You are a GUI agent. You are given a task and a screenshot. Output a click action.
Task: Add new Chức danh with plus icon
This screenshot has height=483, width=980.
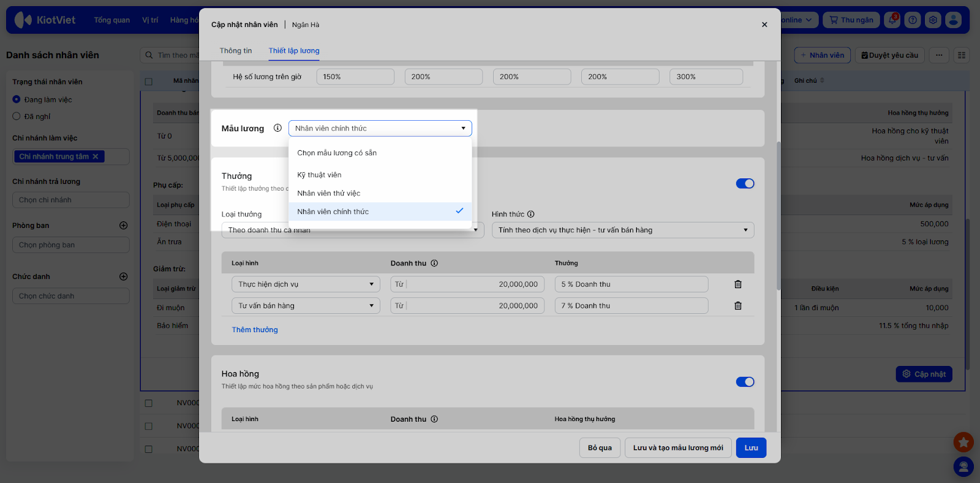coord(123,276)
